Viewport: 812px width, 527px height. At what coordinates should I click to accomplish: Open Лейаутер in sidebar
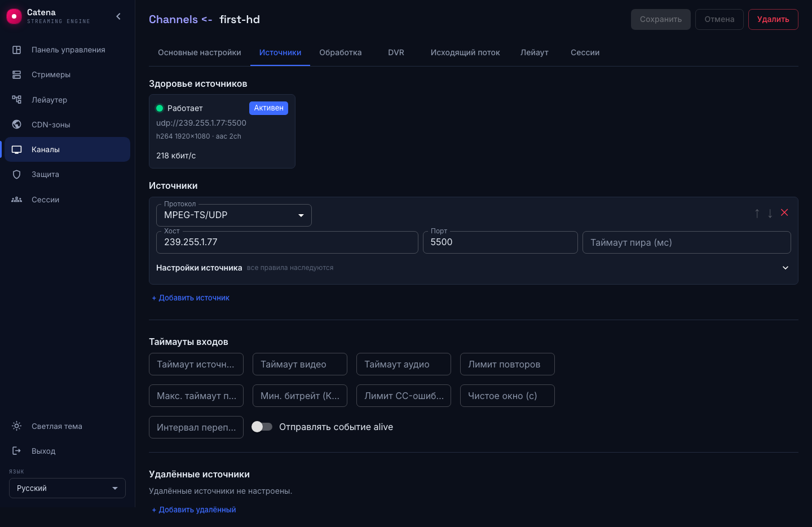pyautogui.click(x=68, y=100)
